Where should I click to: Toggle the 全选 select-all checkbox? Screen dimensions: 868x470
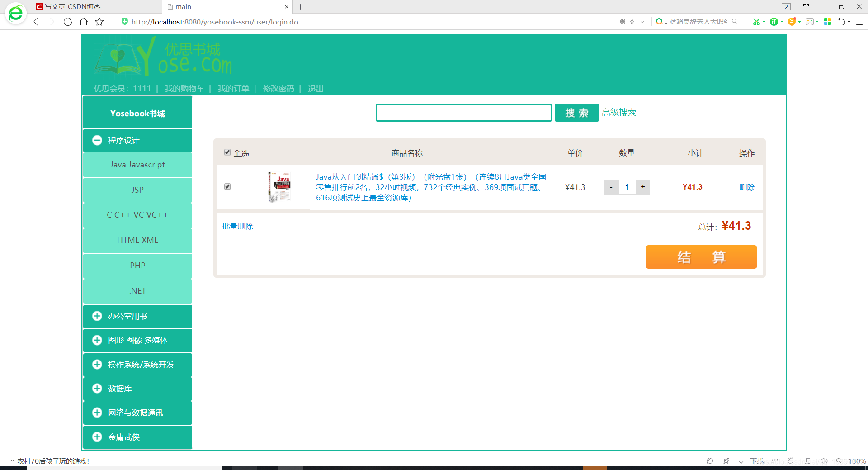point(227,152)
